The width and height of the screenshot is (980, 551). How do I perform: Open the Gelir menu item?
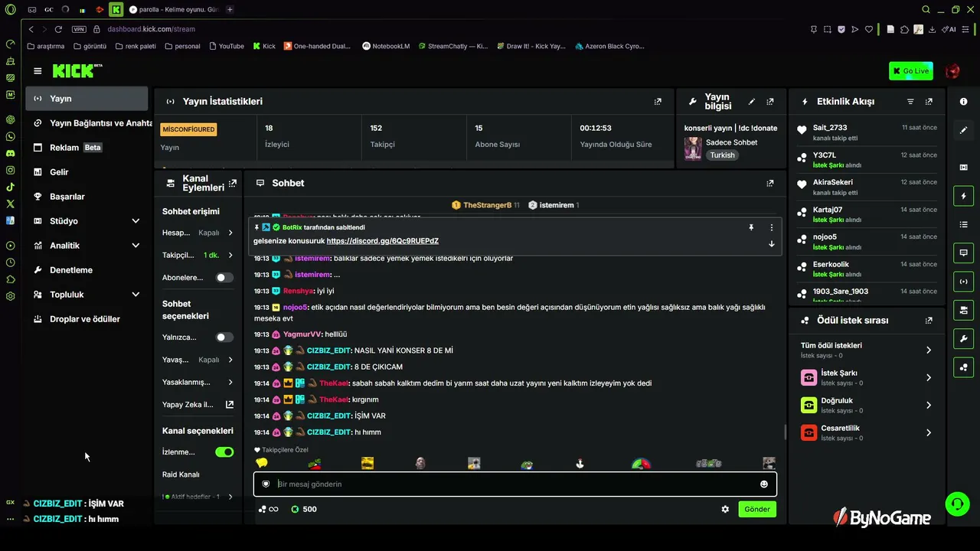click(x=87, y=172)
